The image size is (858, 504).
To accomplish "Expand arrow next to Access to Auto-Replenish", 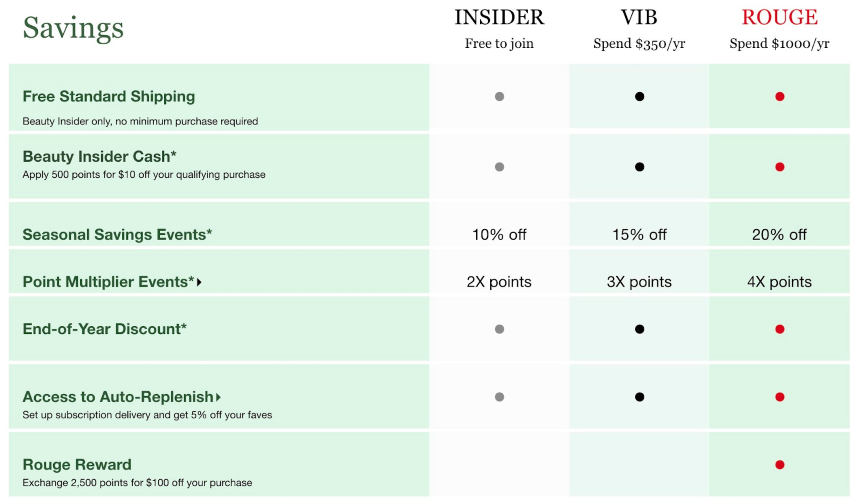I will tap(218, 397).
